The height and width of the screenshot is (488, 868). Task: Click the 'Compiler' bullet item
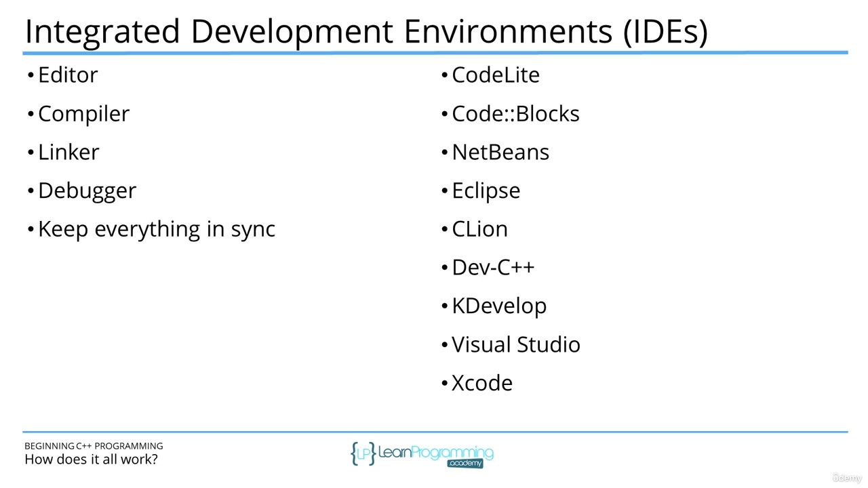tap(83, 114)
